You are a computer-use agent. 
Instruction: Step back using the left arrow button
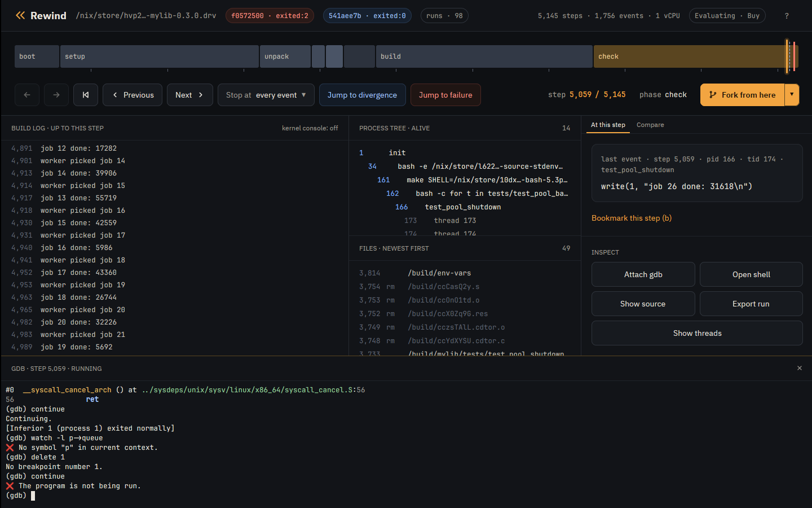pyautogui.click(x=27, y=95)
